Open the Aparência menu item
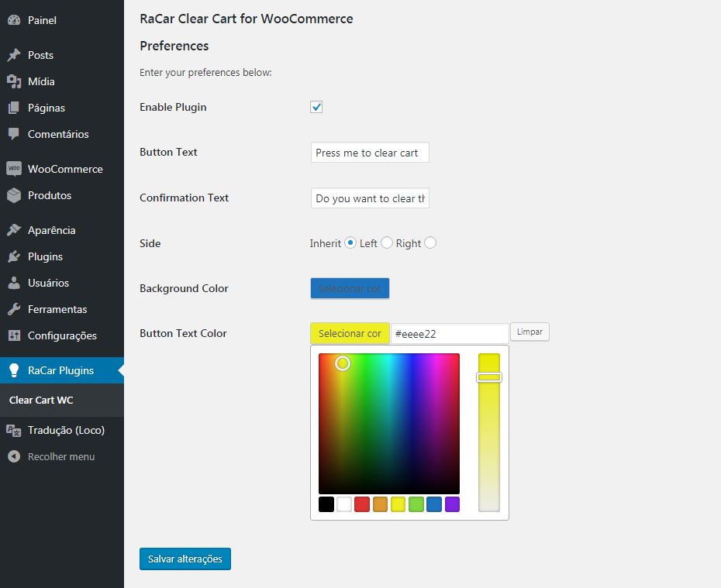Viewport: 721px width, 588px height. 62,230
